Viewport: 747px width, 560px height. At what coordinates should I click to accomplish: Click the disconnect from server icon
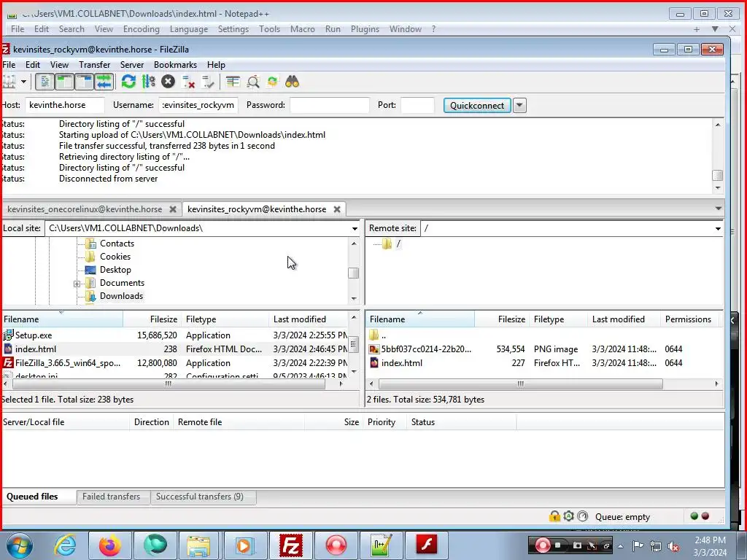click(x=189, y=82)
